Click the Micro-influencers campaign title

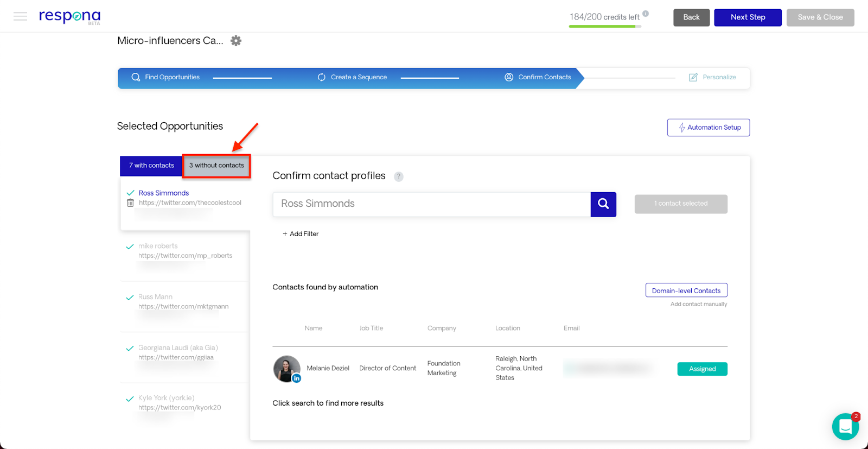[x=170, y=41]
